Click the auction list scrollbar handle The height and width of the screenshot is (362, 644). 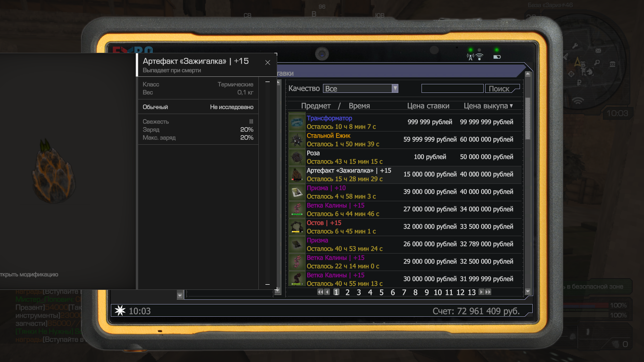tap(528, 118)
